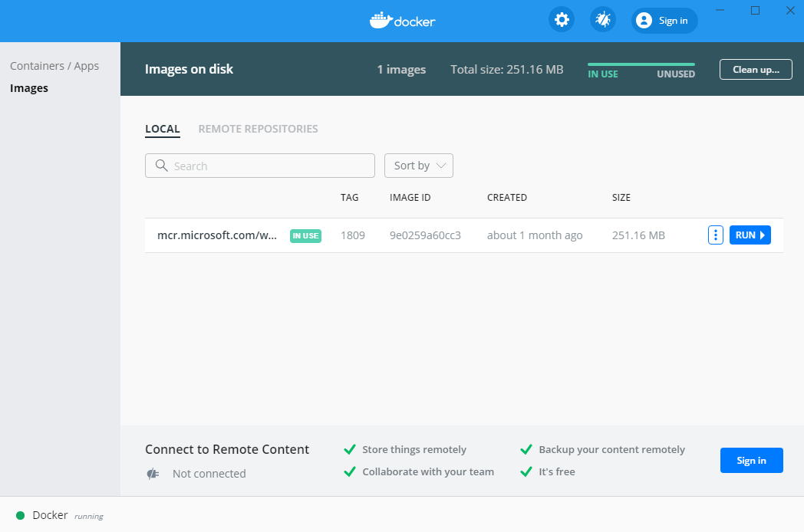Viewport: 804px width, 532px height.
Task: Click the disconnected plug icon
Action: tap(153, 474)
